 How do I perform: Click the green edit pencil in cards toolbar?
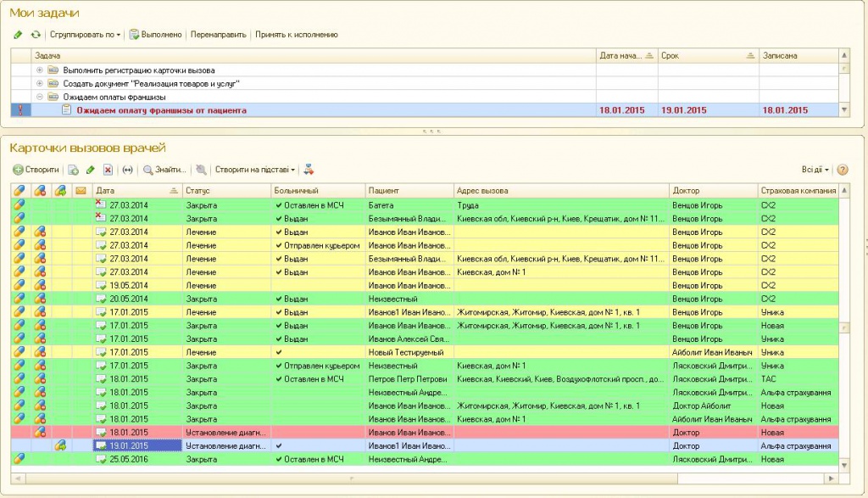[x=90, y=170]
